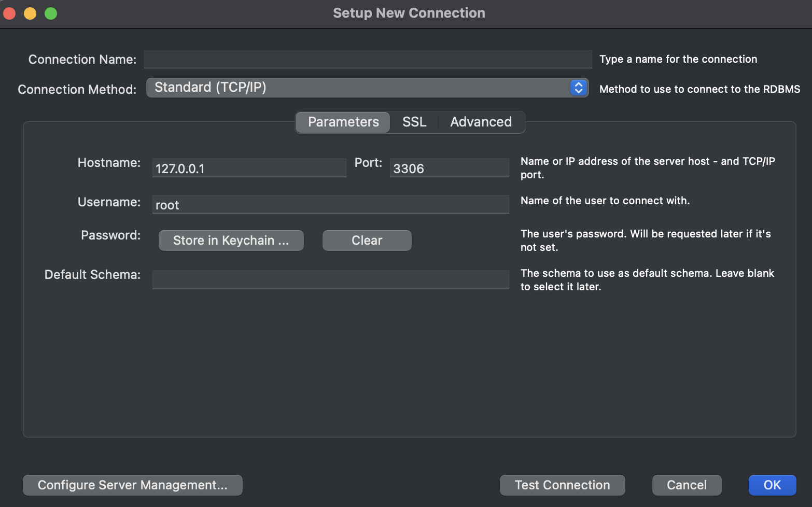Confirm with the OK button
Screen dimensions: 812x507
click(772, 485)
